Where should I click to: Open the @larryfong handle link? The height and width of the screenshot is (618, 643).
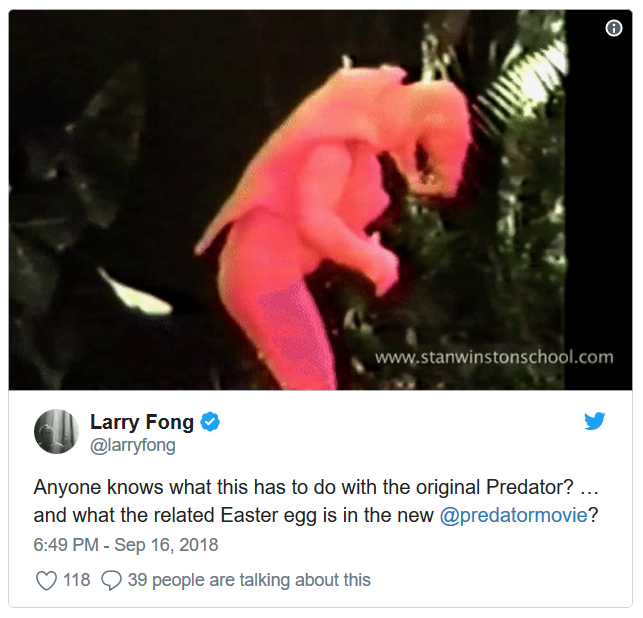point(132,446)
